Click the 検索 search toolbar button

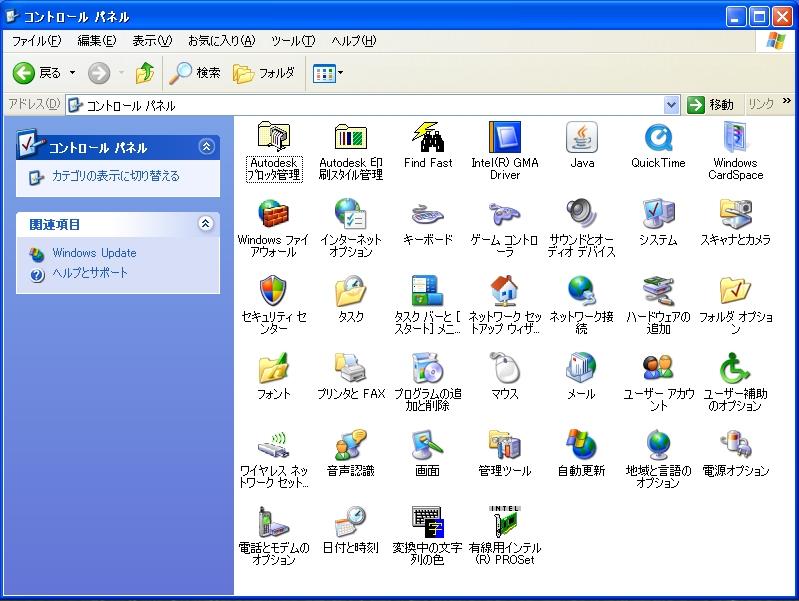[195, 73]
